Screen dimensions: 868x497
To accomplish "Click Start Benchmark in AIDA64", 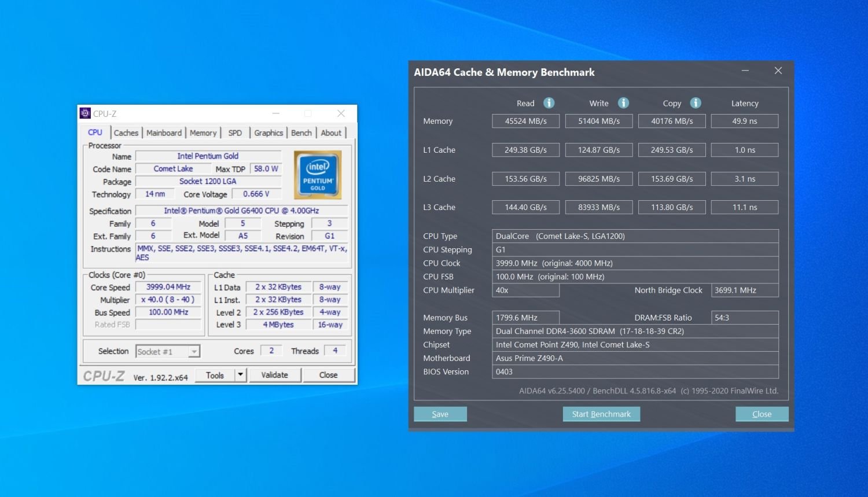I will [601, 414].
